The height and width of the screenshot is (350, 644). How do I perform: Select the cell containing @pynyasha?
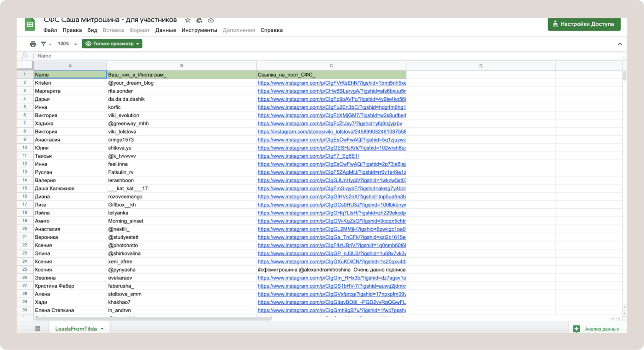pos(182,270)
